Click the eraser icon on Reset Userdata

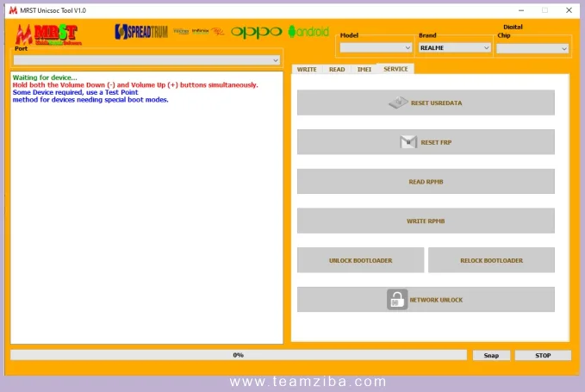tap(398, 103)
